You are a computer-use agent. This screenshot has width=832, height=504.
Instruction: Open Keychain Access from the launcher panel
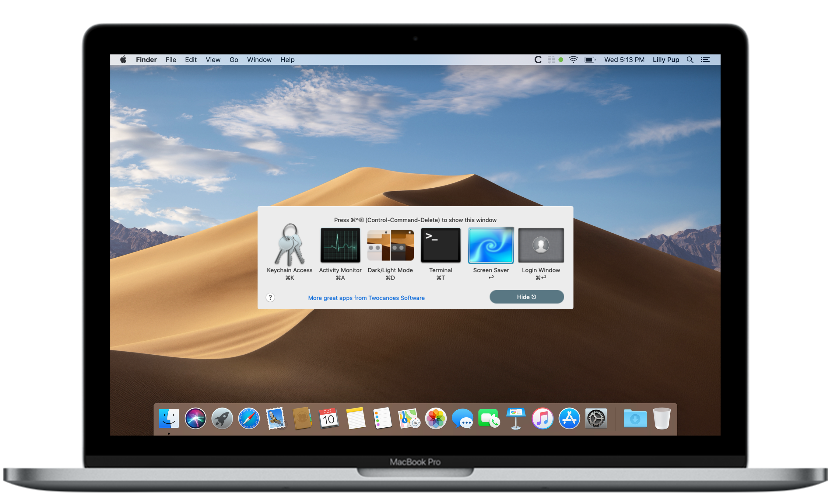pyautogui.click(x=290, y=245)
